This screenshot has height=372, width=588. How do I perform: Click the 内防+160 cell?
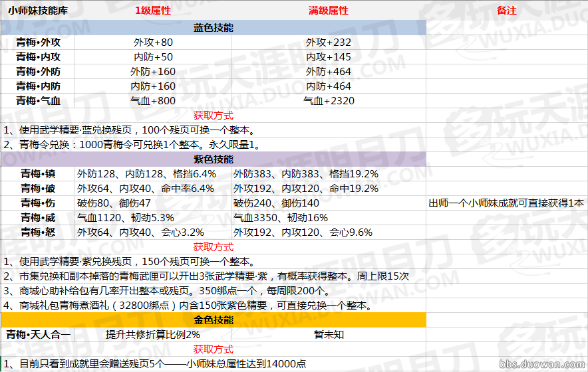153,86
